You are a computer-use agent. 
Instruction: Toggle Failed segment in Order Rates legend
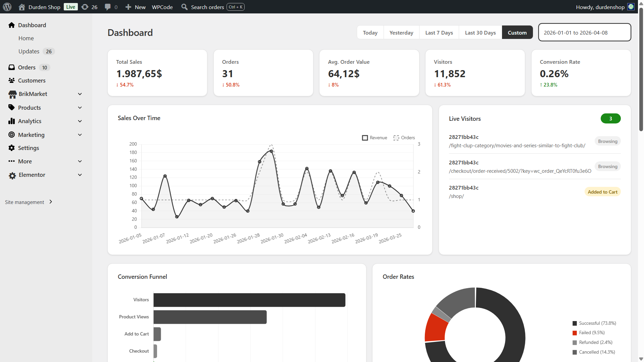(x=588, y=332)
